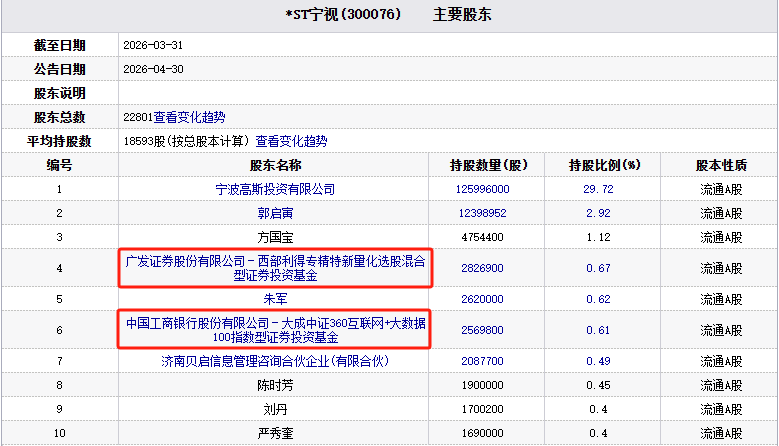
Task: Select shareholder name 陈时芳
Action: (x=275, y=385)
